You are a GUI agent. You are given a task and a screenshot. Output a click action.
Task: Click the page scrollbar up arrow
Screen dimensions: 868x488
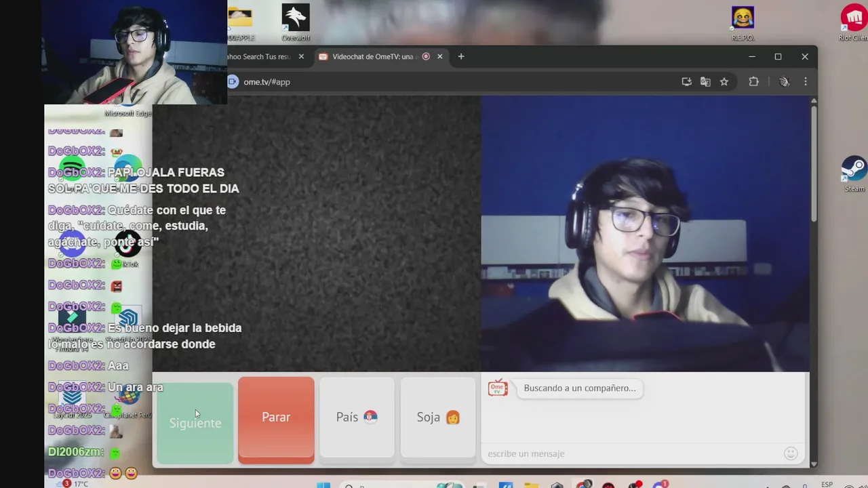[x=814, y=102]
